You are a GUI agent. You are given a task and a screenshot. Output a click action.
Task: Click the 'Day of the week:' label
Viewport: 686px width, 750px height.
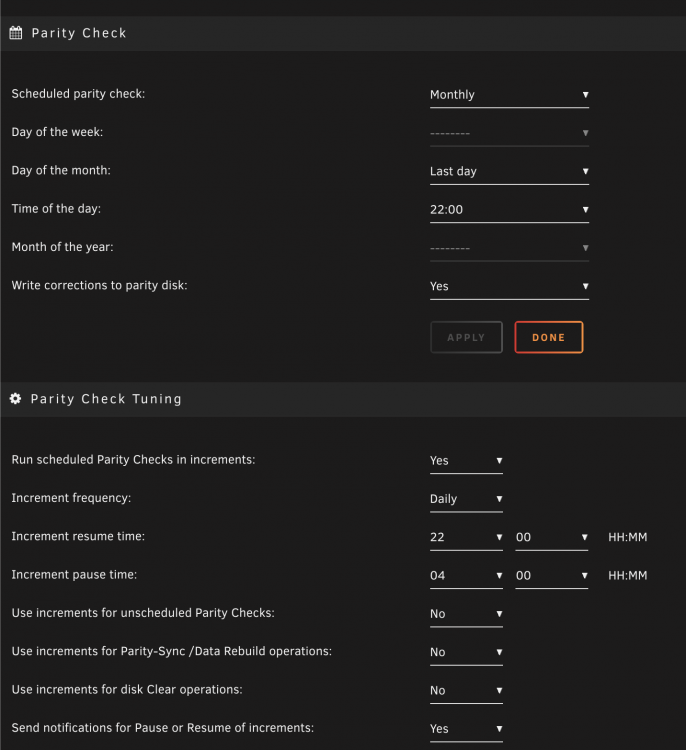[x=57, y=132]
